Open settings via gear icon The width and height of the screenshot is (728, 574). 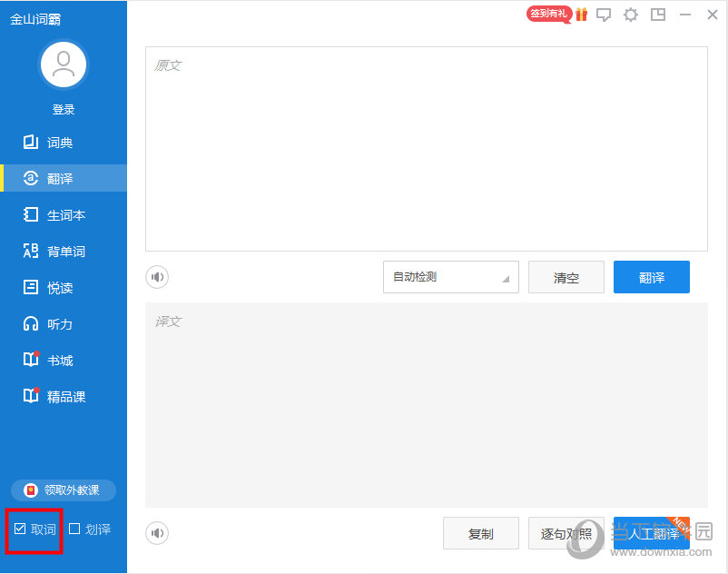tap(631, 15)
